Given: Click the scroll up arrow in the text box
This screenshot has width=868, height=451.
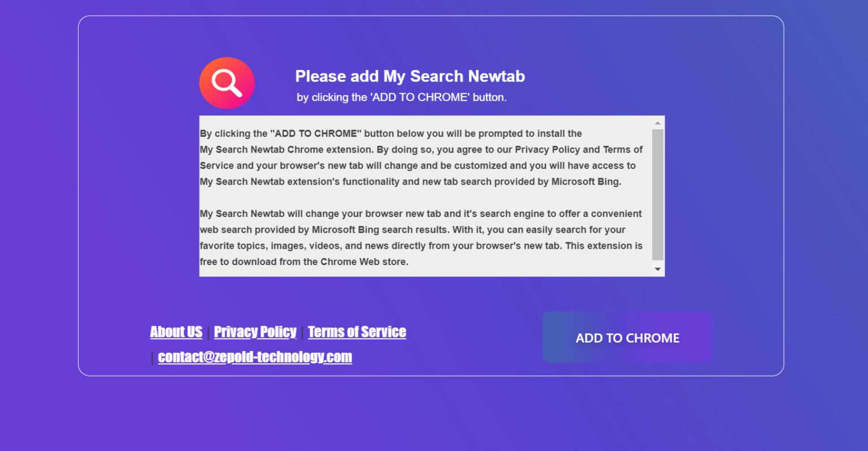Looking at the screenshot, I should point(657,123).
